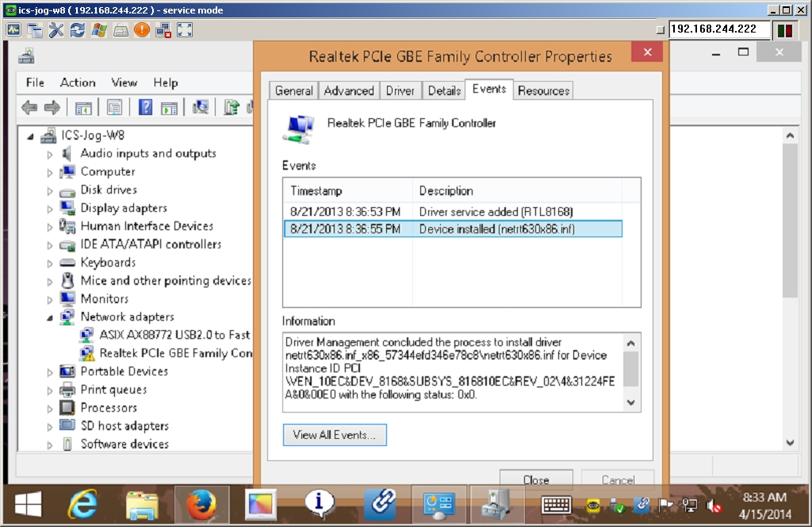Click the show/hide console tree icon

[82, 108]
